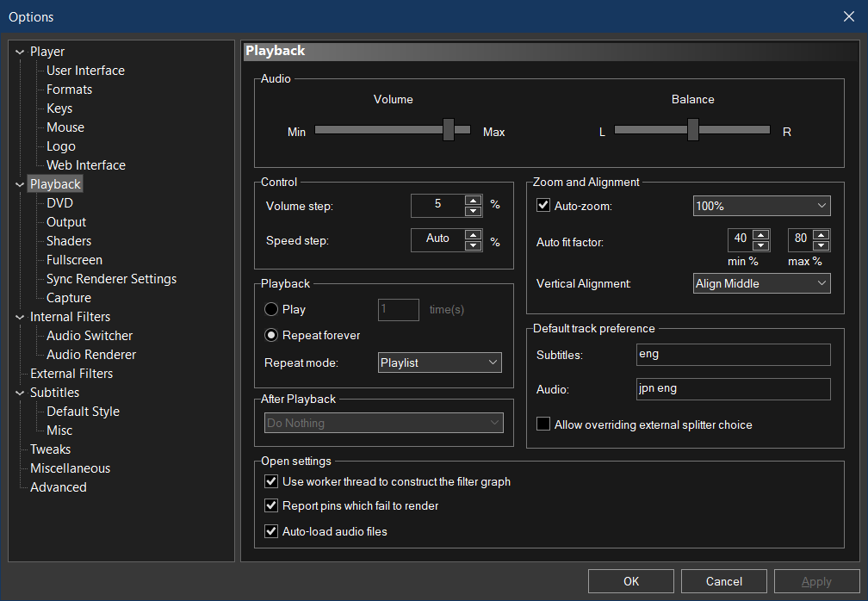Click the OK button
Screen dimensions: 868x601
631,581
